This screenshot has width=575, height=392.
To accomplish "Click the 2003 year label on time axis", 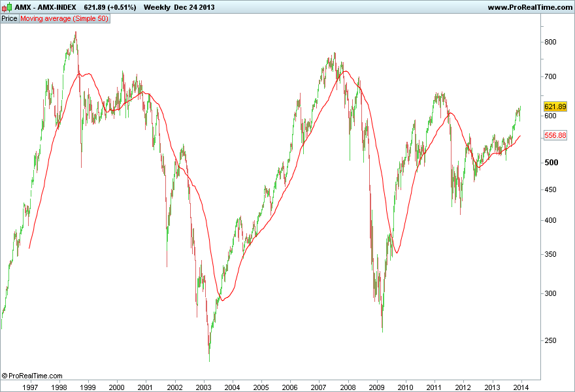I will coord(203,387).
